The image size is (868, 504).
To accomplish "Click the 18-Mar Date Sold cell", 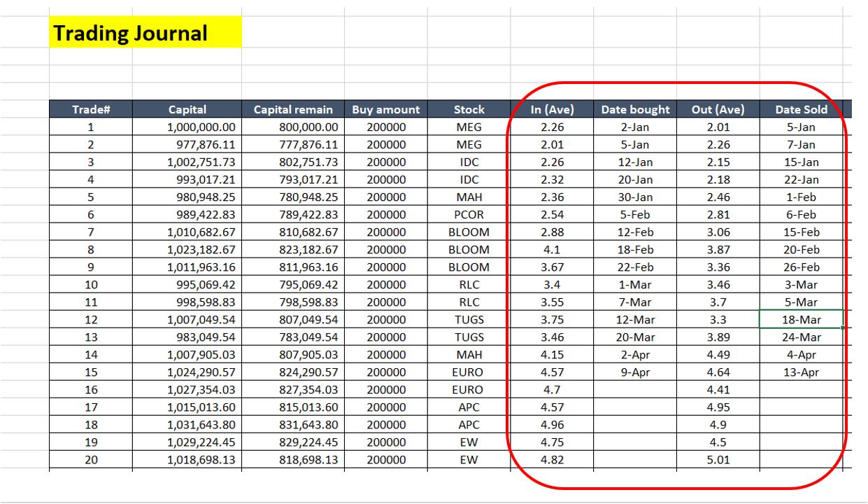I will tap(801, 319).
